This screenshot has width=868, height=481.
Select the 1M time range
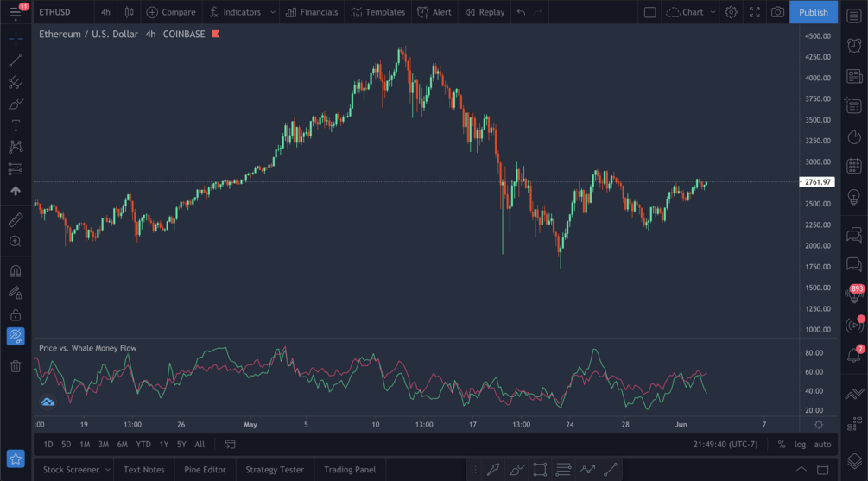85,445
